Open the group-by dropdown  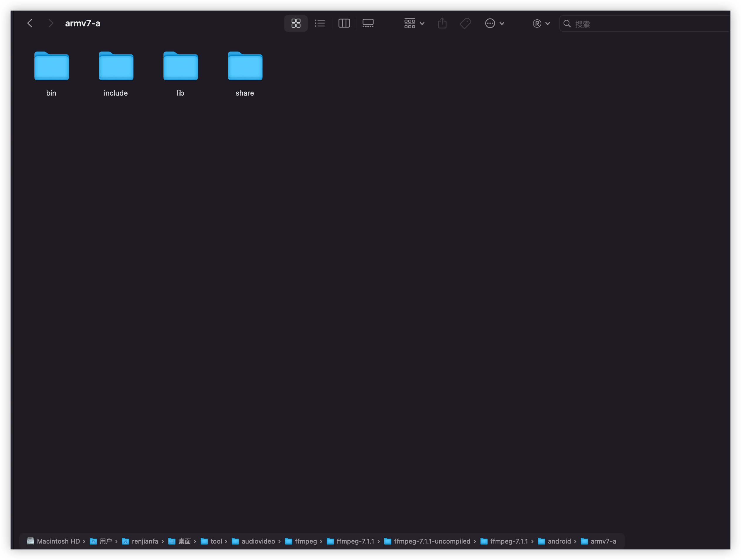click(x=414, y=23)
